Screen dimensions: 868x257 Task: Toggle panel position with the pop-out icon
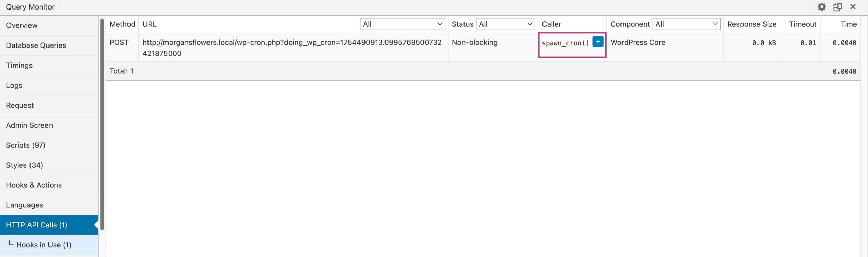point(837,7)
